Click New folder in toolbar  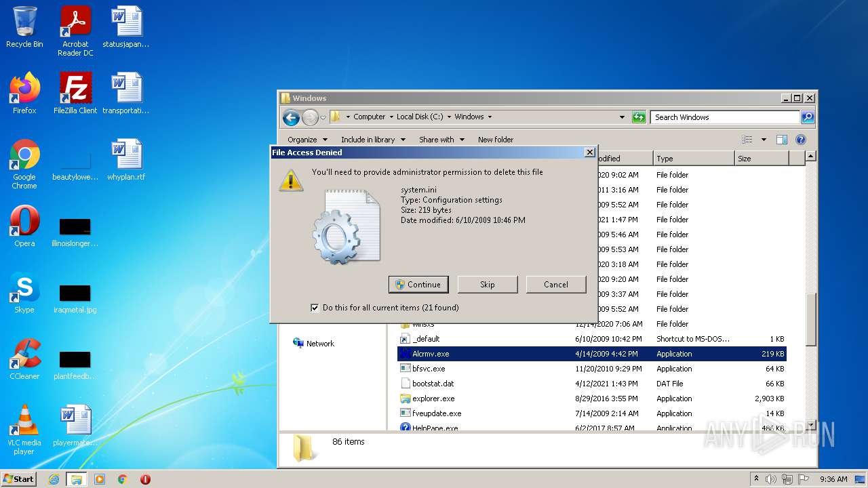[x=496, y=140]
